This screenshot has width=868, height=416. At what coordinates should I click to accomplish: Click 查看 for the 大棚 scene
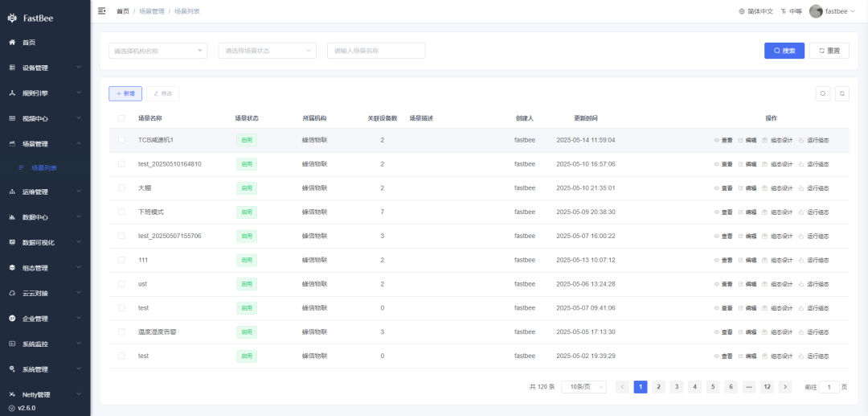(723, 188)
